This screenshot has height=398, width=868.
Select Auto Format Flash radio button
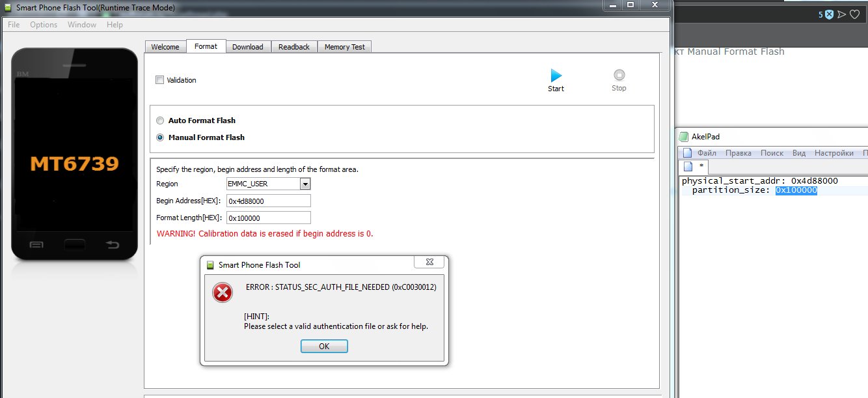coord(160,121)
